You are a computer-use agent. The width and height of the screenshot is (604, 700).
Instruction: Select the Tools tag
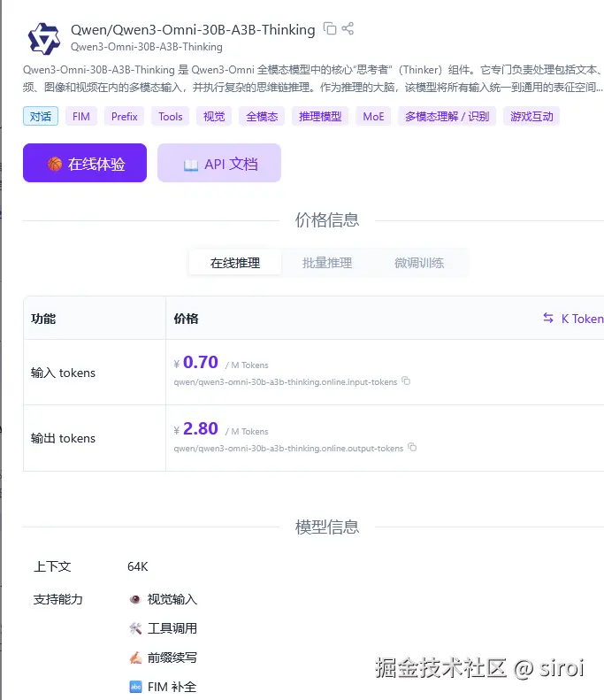click(171, 117)
